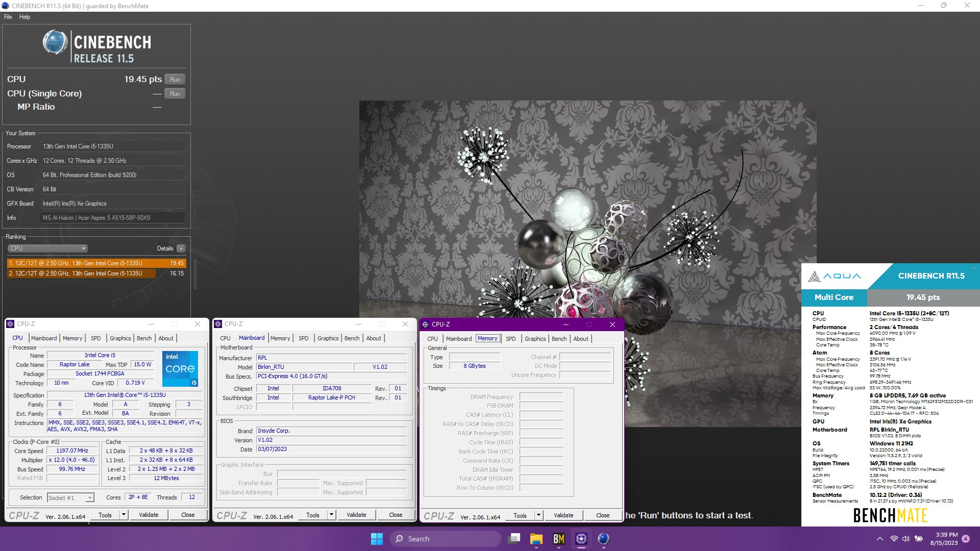Click the CPU-Z icon in purple title bar
The width and height of the screenshot is (980, 551).
pyautogui.click(x=426, y=324)
